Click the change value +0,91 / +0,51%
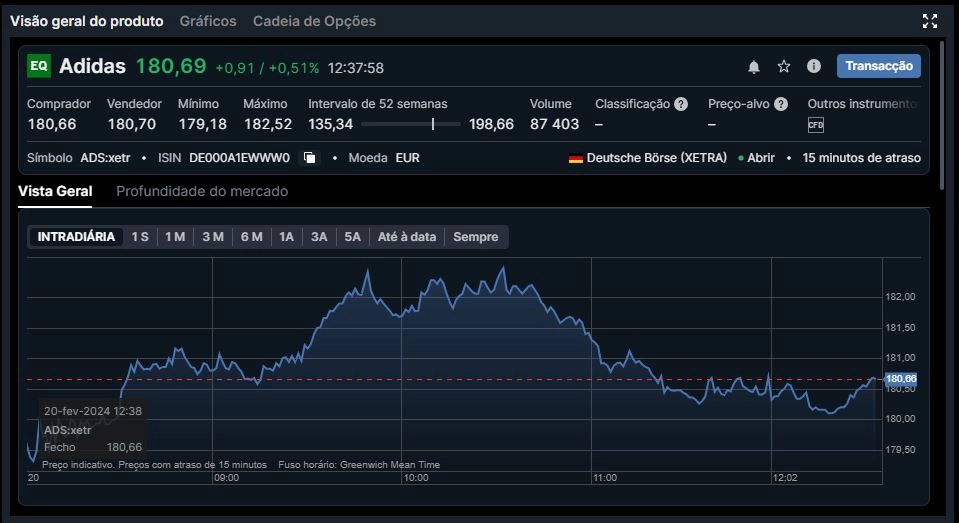Viewport: 959px width, 523px height. click(x=267, y=68)
